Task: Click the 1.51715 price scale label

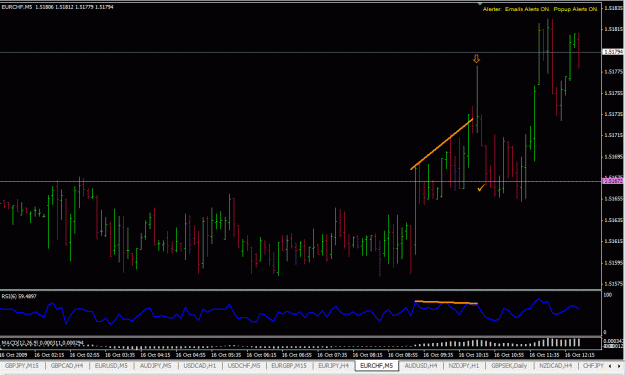Action: click(x=613, y=135)
